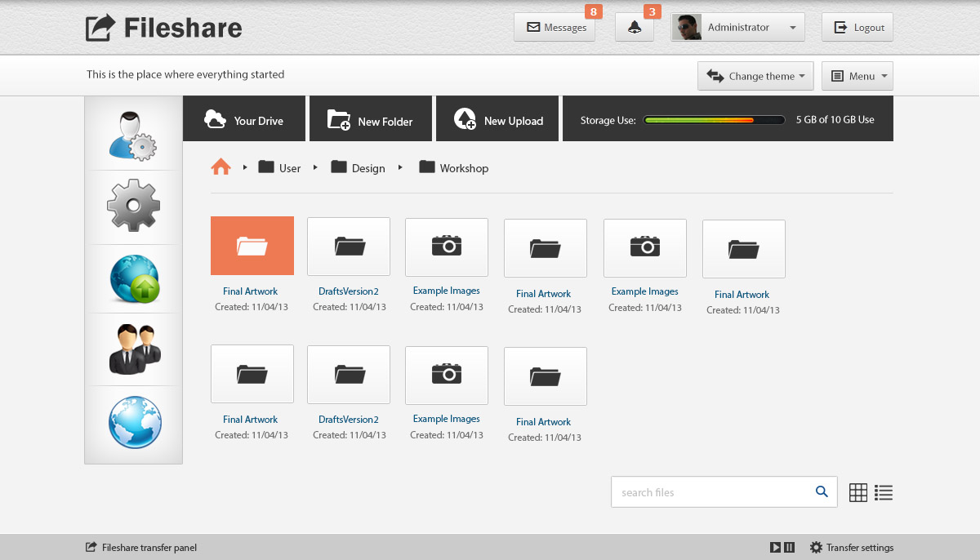980x560 pixels.
Task: Open the user settings sidebar icon
Action: 133,135
